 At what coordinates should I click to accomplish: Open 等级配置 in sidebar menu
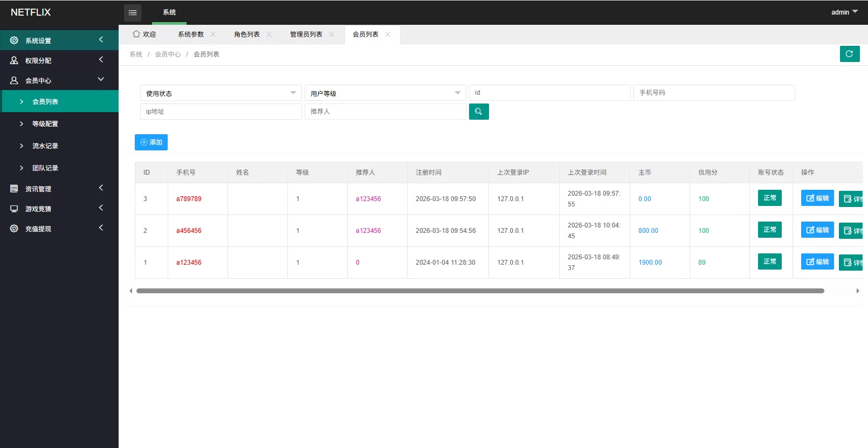[x=45, y=124]
